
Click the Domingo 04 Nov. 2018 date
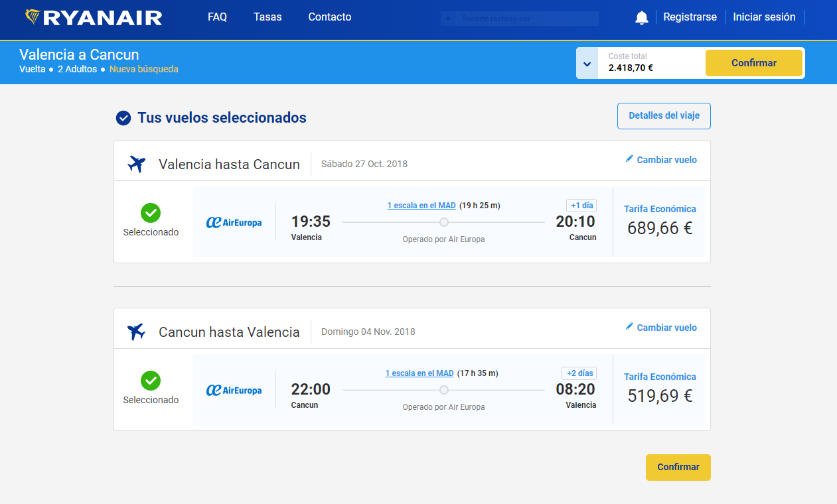pos(368,332)
